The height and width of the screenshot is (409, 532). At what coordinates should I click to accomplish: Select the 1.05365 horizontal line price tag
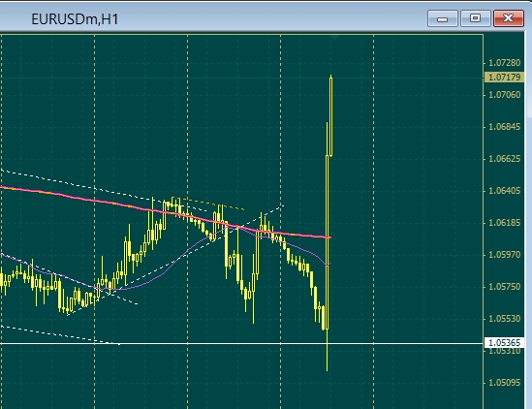504,343
